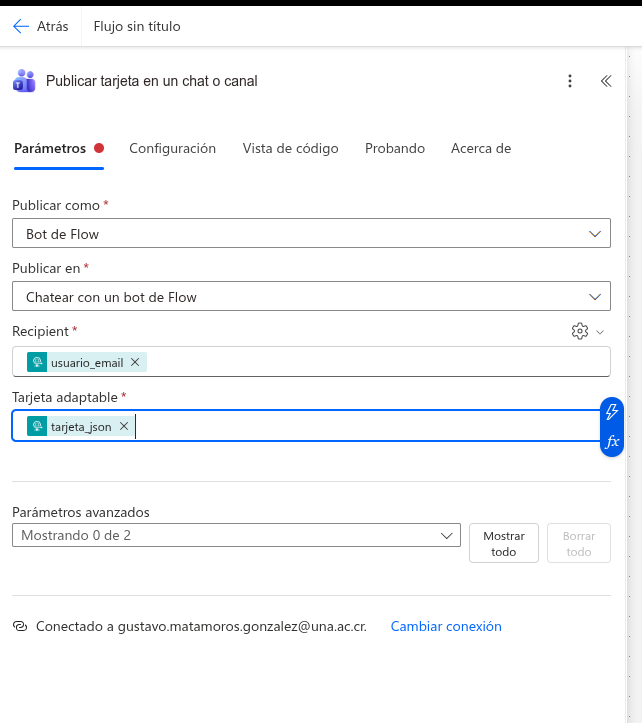
Task: Click the back arrow icon
Action: 22,27
